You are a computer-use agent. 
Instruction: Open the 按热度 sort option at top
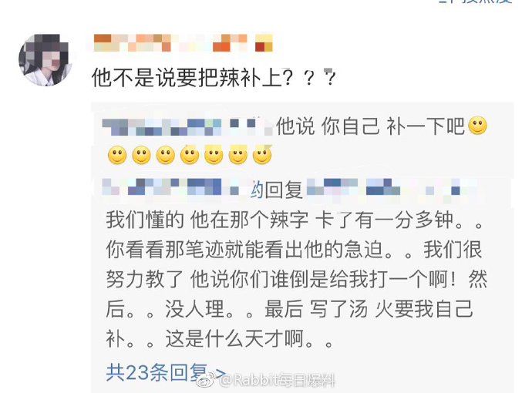[476, 1]
